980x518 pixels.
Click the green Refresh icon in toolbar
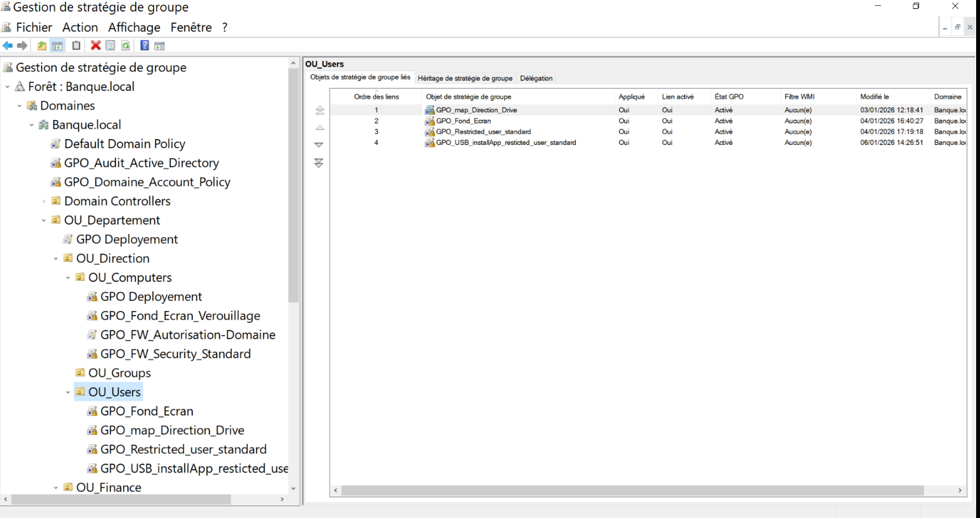coord(126,46)
